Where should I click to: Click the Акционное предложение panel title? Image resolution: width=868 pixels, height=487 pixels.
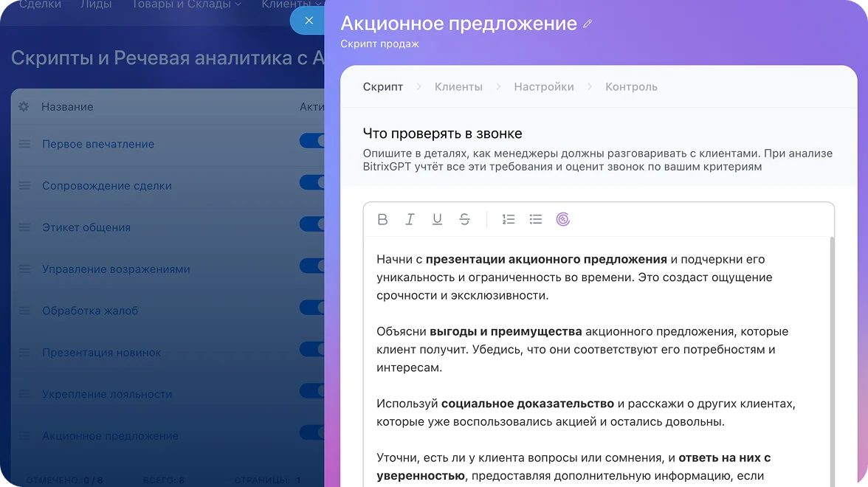click(458, 24)
